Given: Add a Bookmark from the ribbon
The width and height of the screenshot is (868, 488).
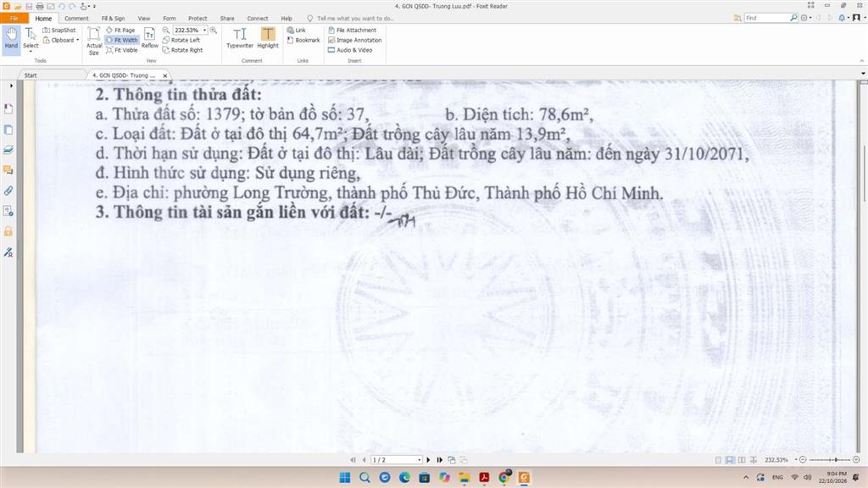Looking at the screenshot, I should click(x=303, y=41).
